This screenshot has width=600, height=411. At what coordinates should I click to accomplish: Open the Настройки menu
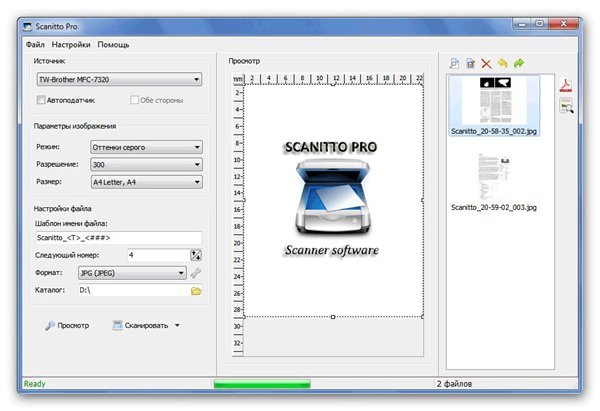click(x=71, y=45)
